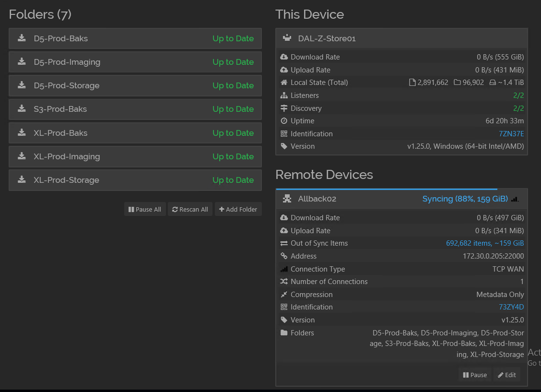Click the Folders icon in Allback02 details
This screenshot has height=392, width=541.
tap(284, 333)
